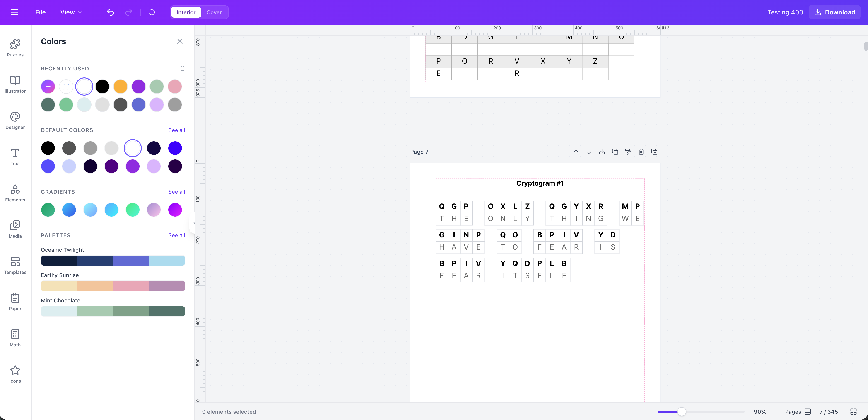See all default colors

pos(176,130)
